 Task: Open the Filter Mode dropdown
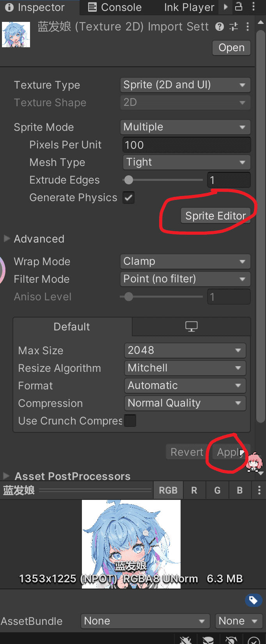point(185,279)
